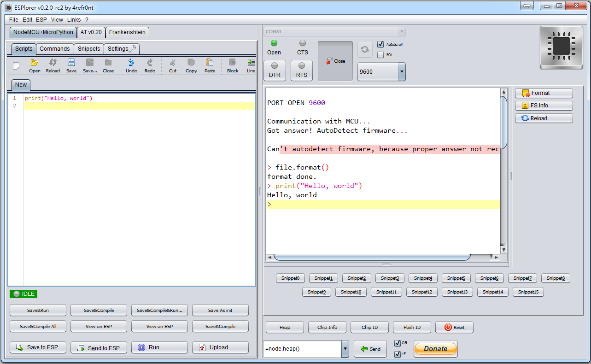Image resolution: width=591 pixels, height=364 pixels.
Task: Open the File menu
Action: coord(14,20)
